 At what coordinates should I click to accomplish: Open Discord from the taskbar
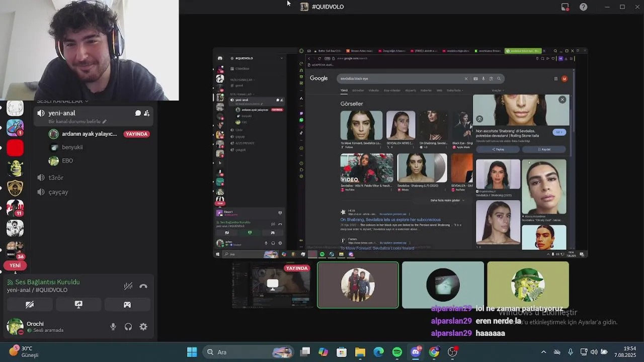coord(416,352)
